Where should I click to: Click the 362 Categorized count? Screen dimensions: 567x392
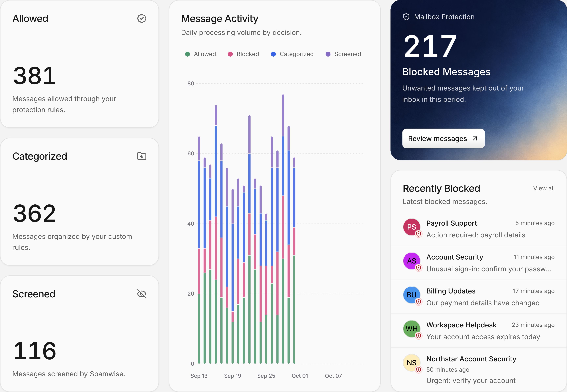34,213
